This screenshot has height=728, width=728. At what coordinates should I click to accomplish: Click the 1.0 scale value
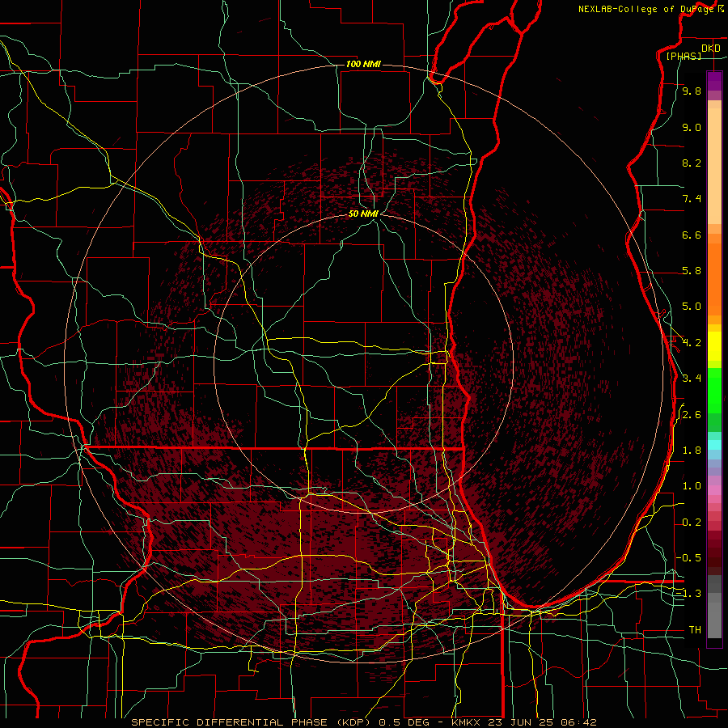coord(692,486)
